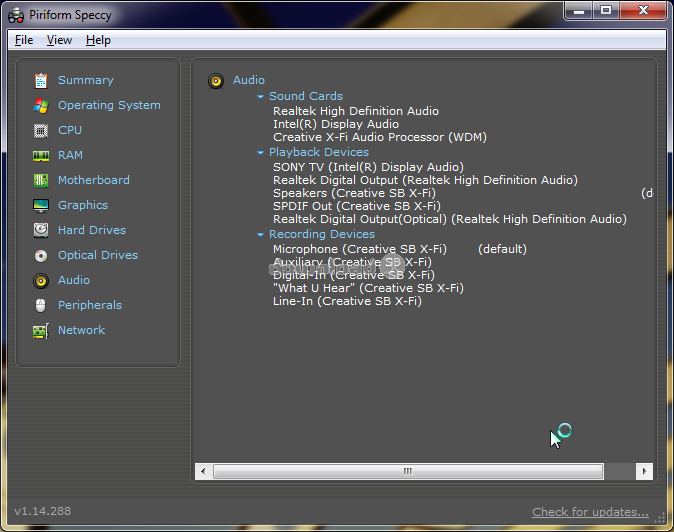Screen dimensions: 674x532
Task: Click the scrollbar right arrow
Action: 644,471
